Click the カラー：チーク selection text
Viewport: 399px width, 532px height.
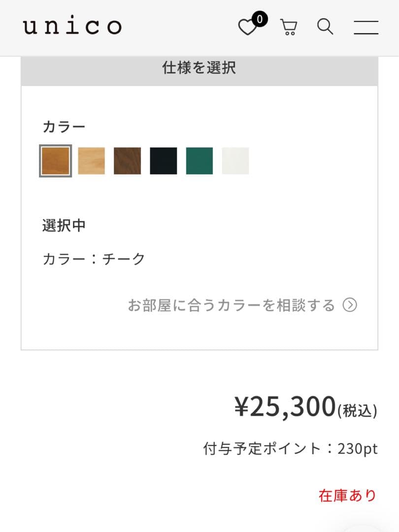pos(93,258)
